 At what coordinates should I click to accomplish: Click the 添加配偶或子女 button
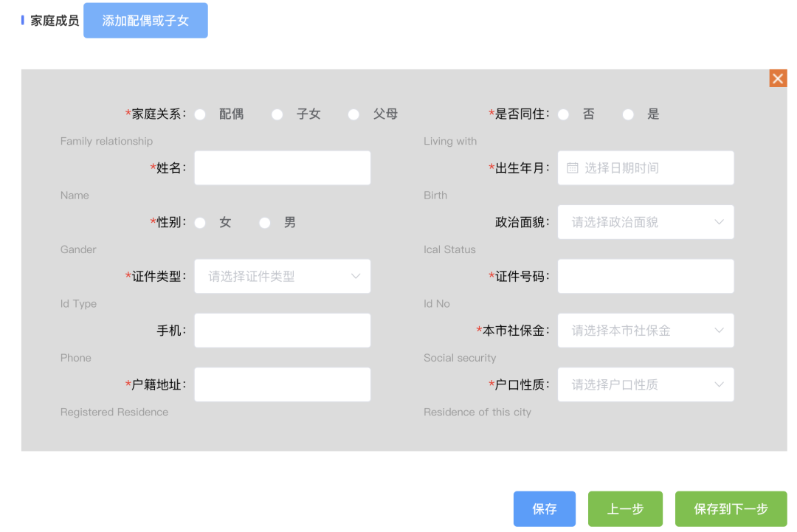145,21
